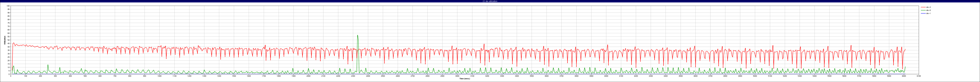The width and height of the screenshot is (980, 82).
Task: Click the x-axis tick label 4500
Action: tap(680, 76)
